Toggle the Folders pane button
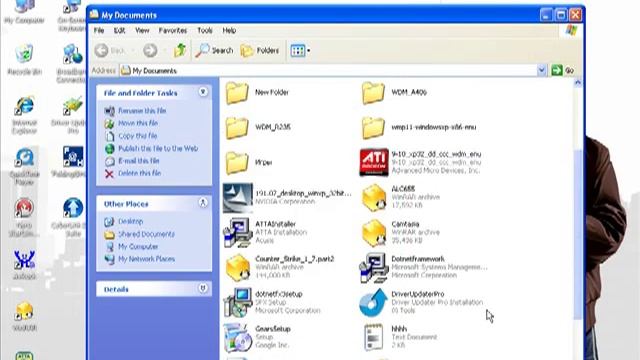This screenshot has height=360, width=640. click(260, 51)
